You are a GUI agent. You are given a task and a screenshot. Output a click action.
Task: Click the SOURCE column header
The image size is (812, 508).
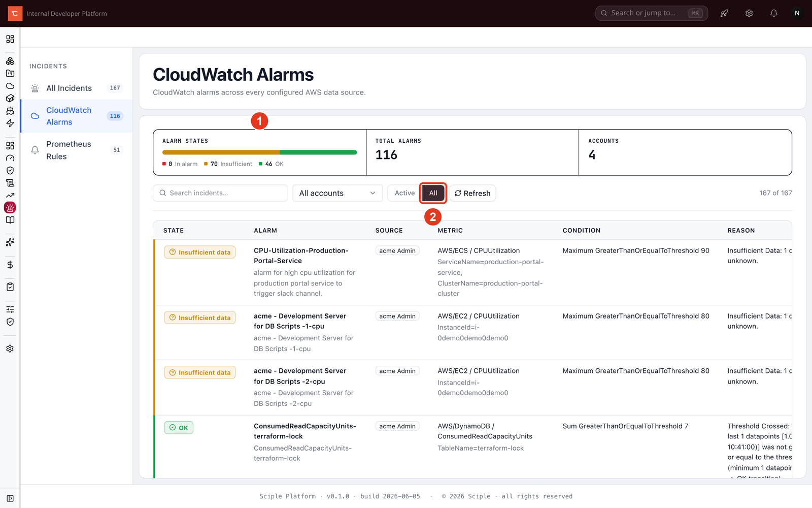[x=389, y=230]
